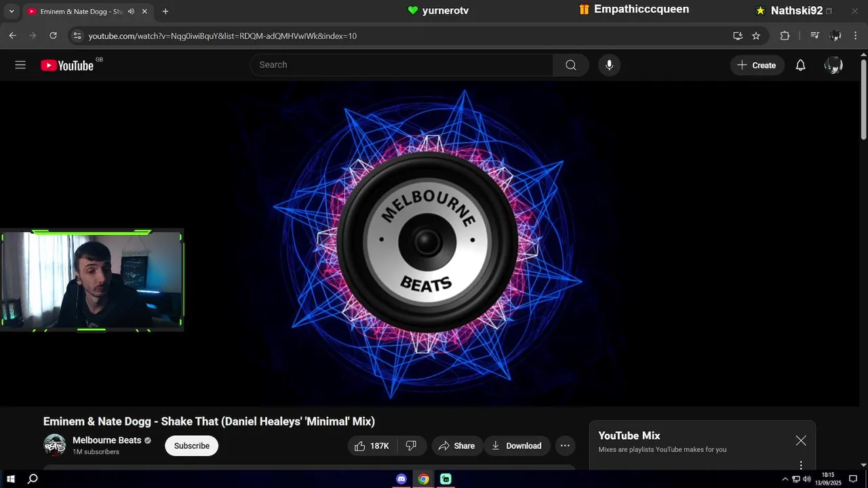Focus the YouTube search field
This screenshot has height=488, width=868.
(x=401, y=65)
